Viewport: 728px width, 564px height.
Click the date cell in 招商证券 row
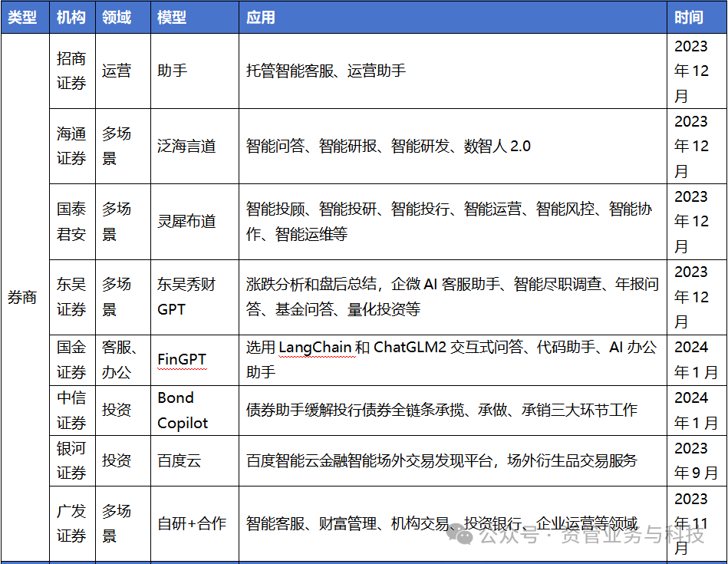pyautogui.click(x=697, y=71)
